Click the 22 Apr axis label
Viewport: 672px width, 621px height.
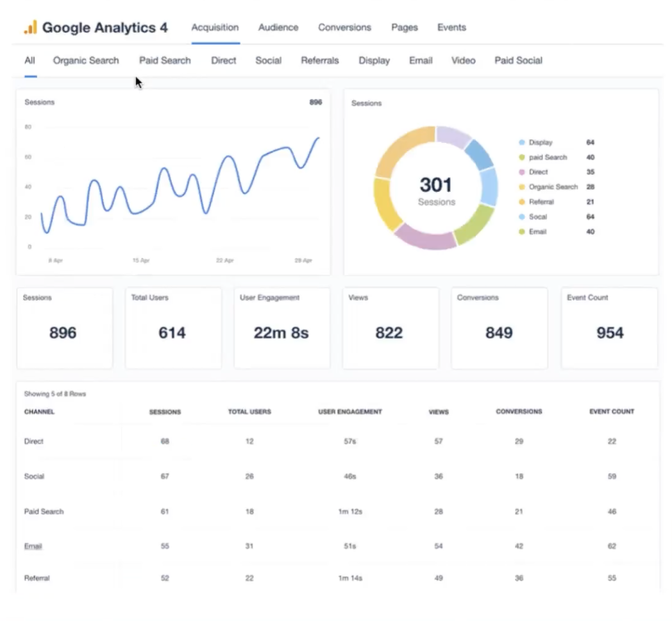point(225,260)
